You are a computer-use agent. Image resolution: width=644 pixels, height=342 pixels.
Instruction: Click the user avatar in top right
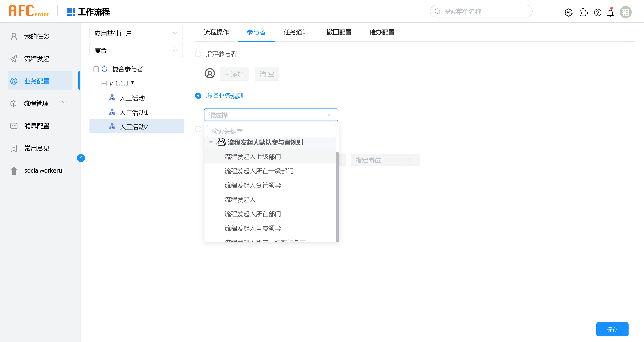tap(625, 12)
